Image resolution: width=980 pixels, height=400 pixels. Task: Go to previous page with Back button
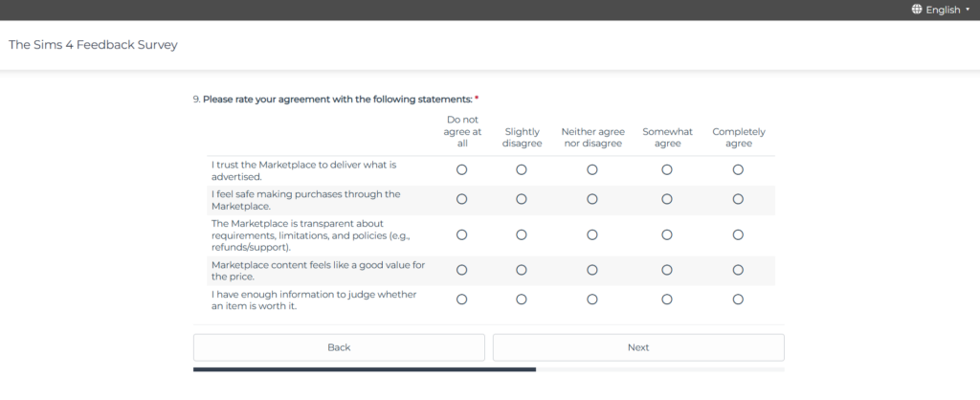coord(339,347)
